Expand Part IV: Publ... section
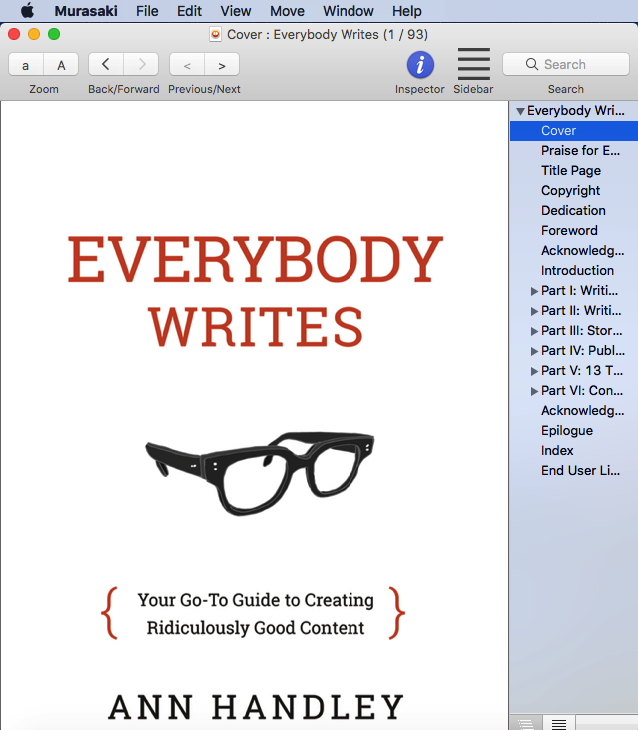The width and height of the screenshot is (638, 730). pyautogui.click(x=534, y=351)
